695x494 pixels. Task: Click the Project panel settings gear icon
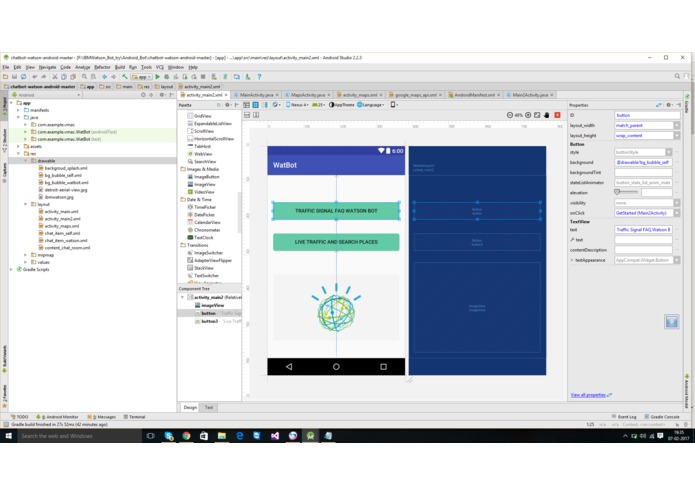(162, 95)
